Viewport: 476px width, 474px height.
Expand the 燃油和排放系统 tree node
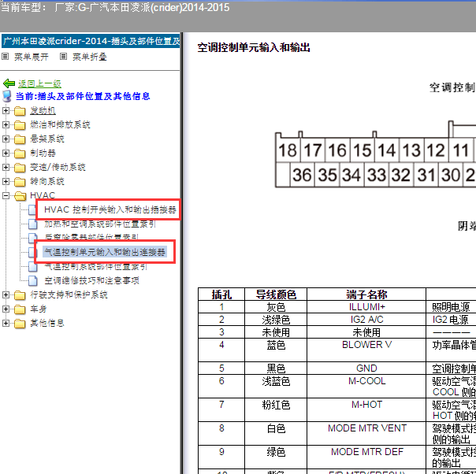coord(6,124)
